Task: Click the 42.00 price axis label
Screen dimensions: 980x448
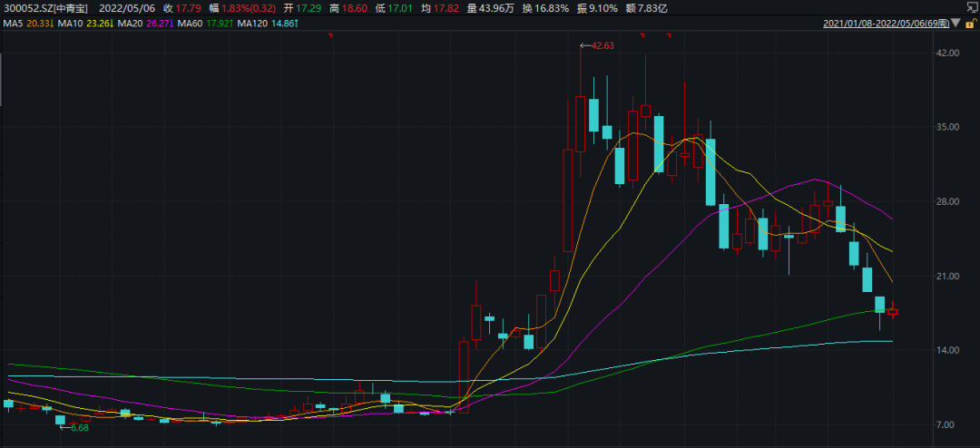Action: (x=947, y=54)
